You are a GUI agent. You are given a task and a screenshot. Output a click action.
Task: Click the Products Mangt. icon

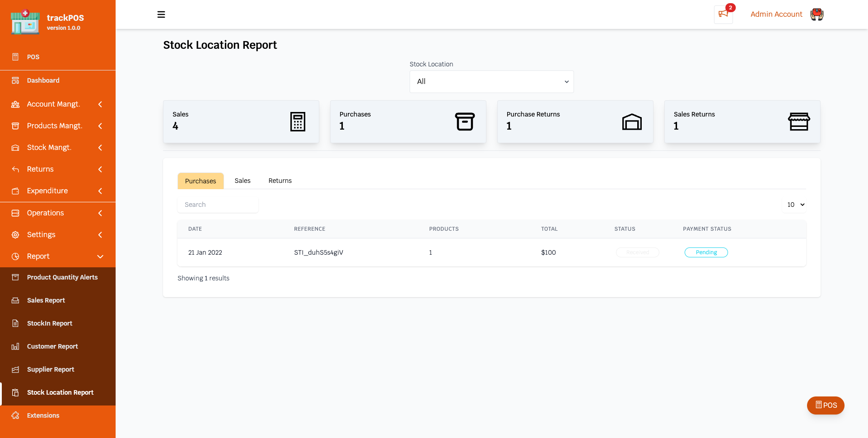tap(15, 126)
